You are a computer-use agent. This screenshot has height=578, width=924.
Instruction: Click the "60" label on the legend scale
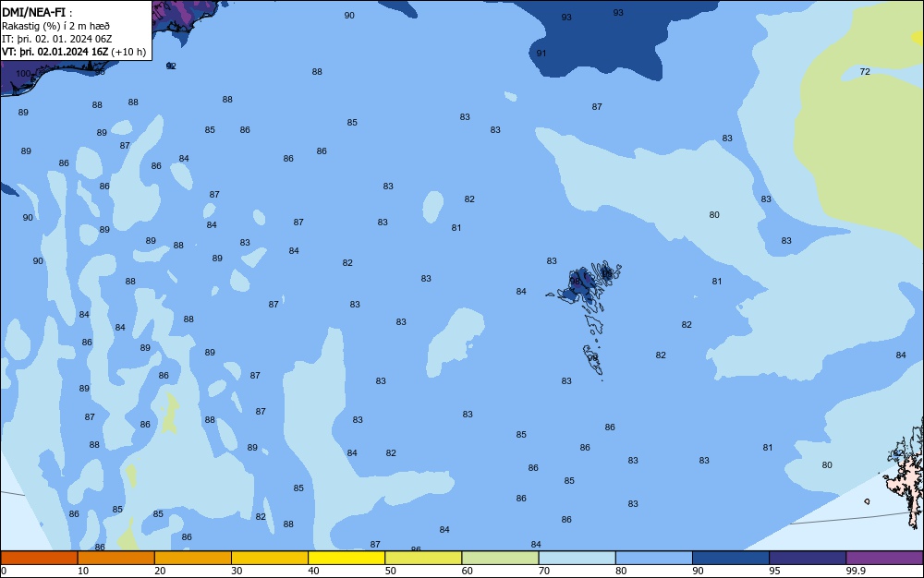tap(468, 571)
